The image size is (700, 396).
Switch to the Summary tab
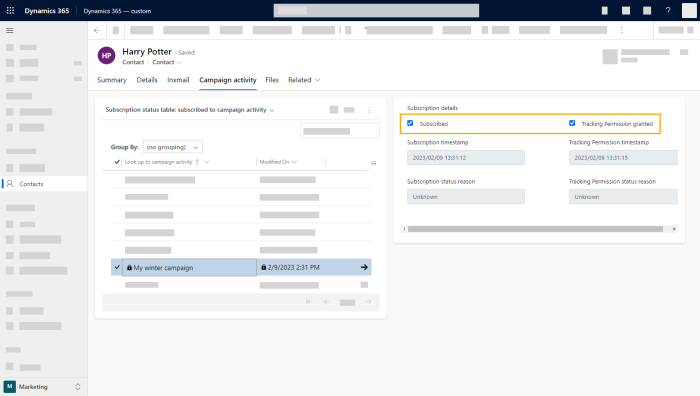tap(112, 80)
